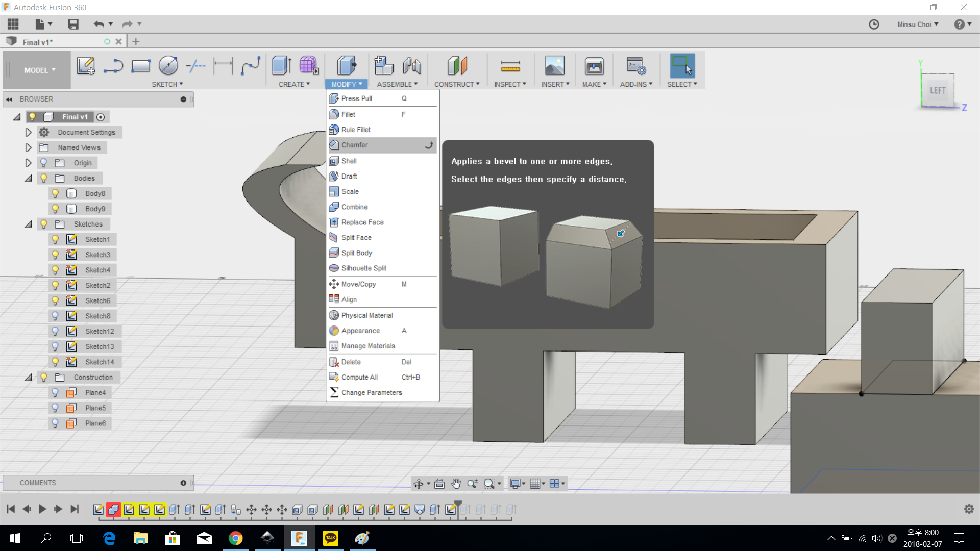Select the Create Sketch tool
Image resolution: width=980 pixels, height=551 pixels.
[86, 66]
